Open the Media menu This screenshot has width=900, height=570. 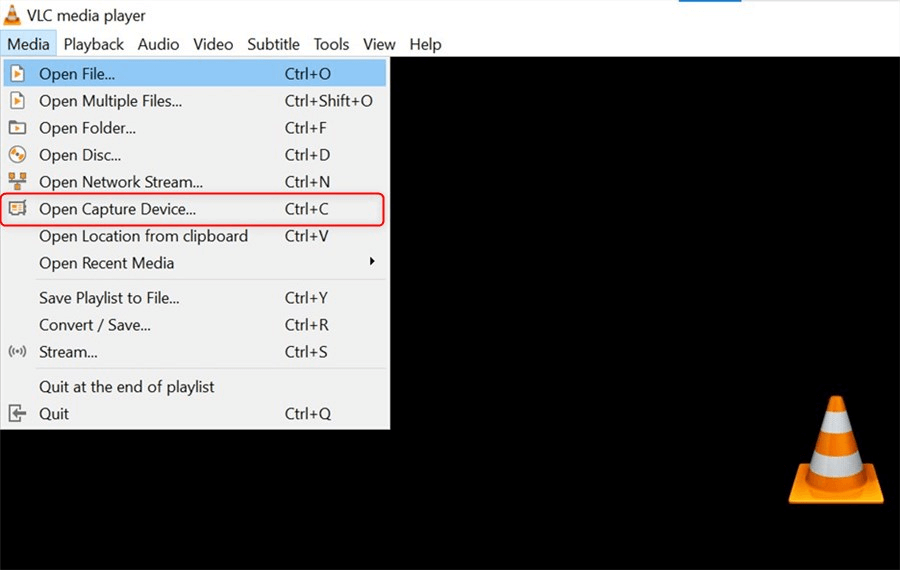pyautogui.click(x=28, y=44)
